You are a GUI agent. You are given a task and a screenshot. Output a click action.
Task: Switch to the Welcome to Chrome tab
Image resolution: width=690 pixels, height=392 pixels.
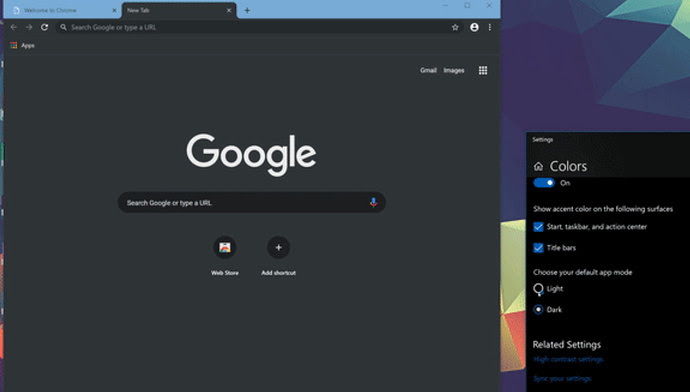coord(62,10)
